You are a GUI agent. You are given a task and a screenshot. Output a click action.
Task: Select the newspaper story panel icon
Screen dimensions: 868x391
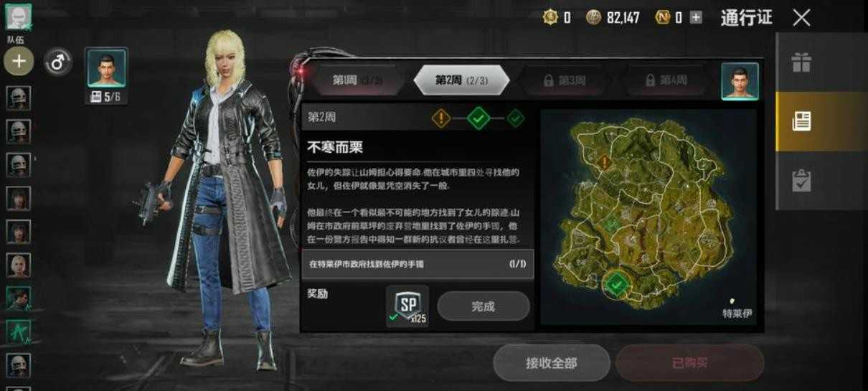pos(801,121)
